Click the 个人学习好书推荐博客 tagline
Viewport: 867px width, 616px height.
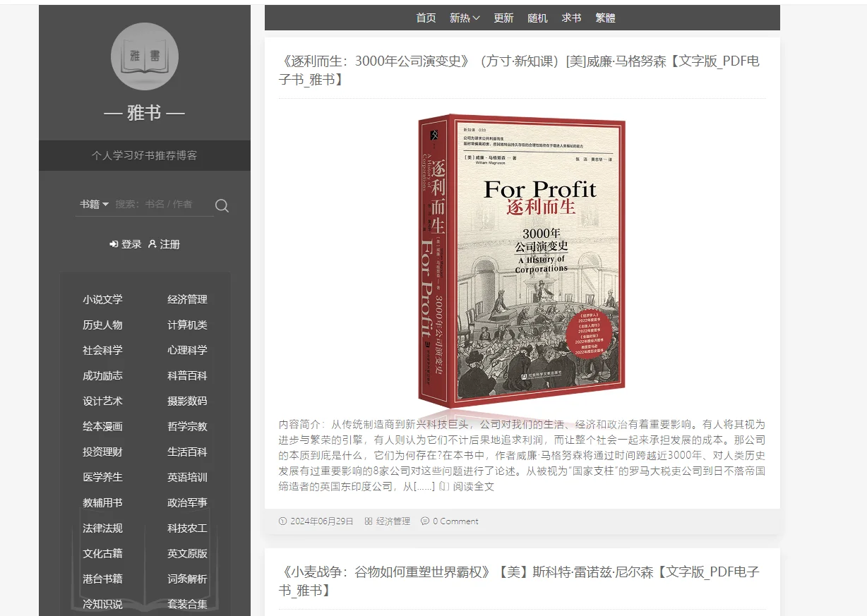pos(145,155)
